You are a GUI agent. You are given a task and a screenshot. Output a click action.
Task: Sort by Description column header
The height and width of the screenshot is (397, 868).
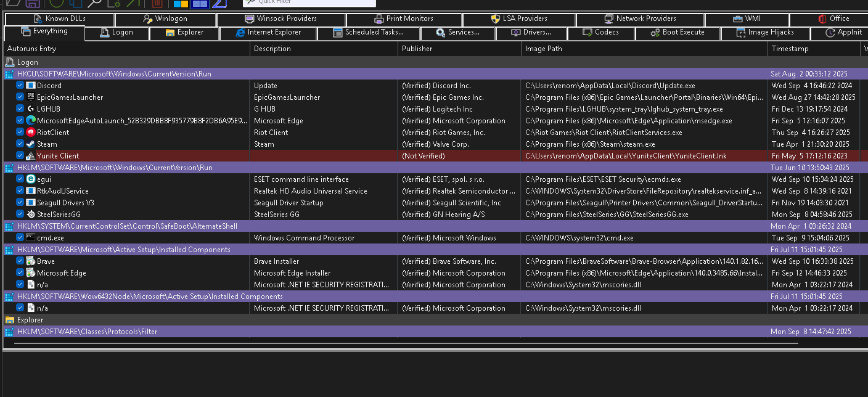[x=324, y=49]
